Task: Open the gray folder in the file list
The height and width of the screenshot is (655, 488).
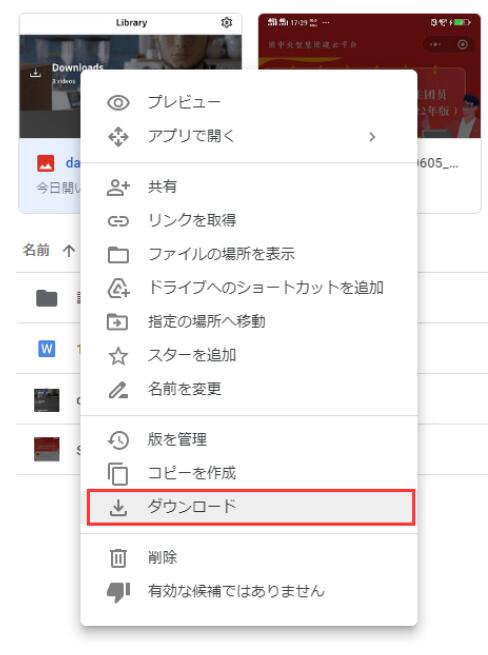Action: click(47, 298)
